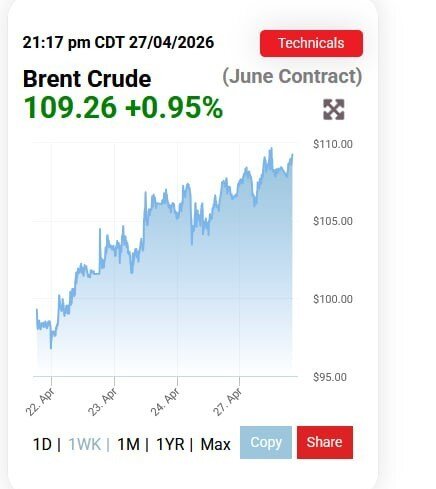Click the Brent Crude title
Image resolution: width=436 pixels, height=489 pixels.
[x=87, y=79]
